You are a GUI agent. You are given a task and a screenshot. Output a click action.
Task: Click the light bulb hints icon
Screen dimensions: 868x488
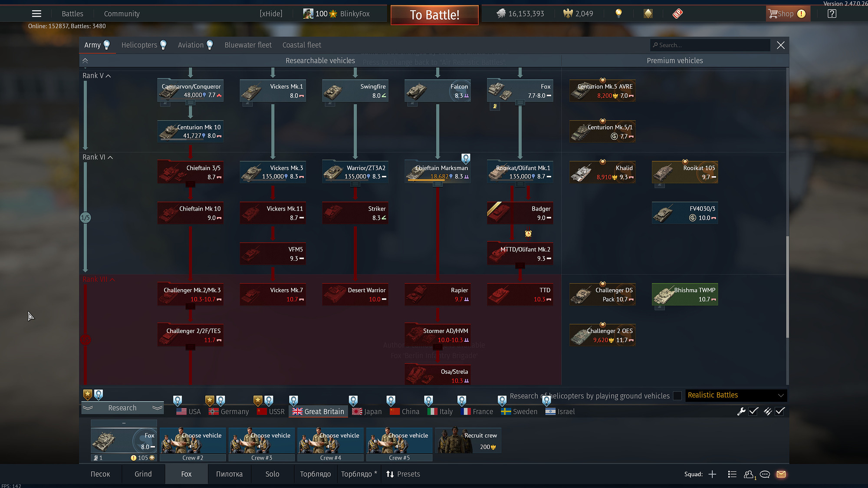click(x=618, y=13)
